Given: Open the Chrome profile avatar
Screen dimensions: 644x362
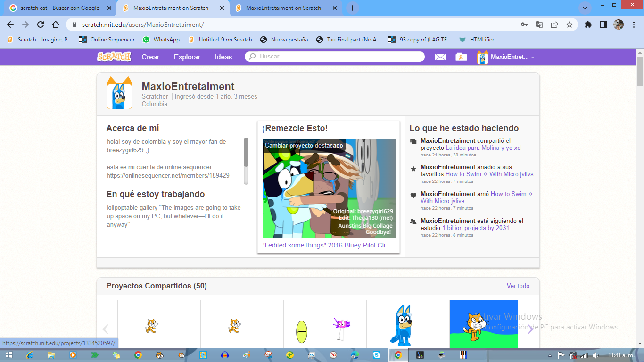Looking at the screenshot, I should click(619, 25).
